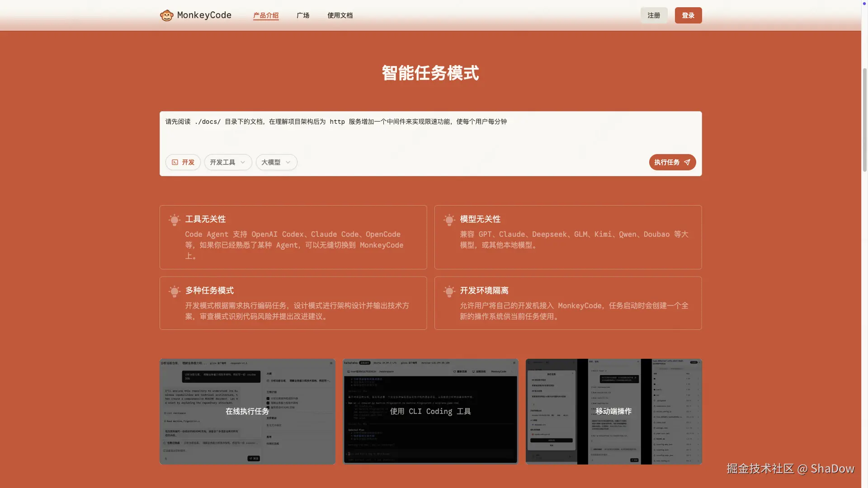This screenshot has height=488, width=868.
Task: Select the 开发 mode pill
Action: tap(183, 162)
